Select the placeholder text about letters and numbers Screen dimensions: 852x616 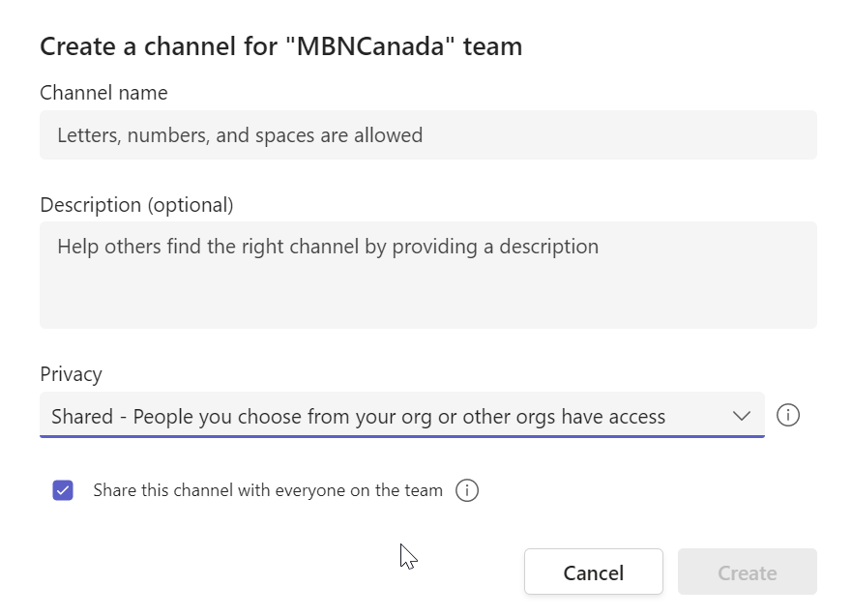tap(240, 135)
